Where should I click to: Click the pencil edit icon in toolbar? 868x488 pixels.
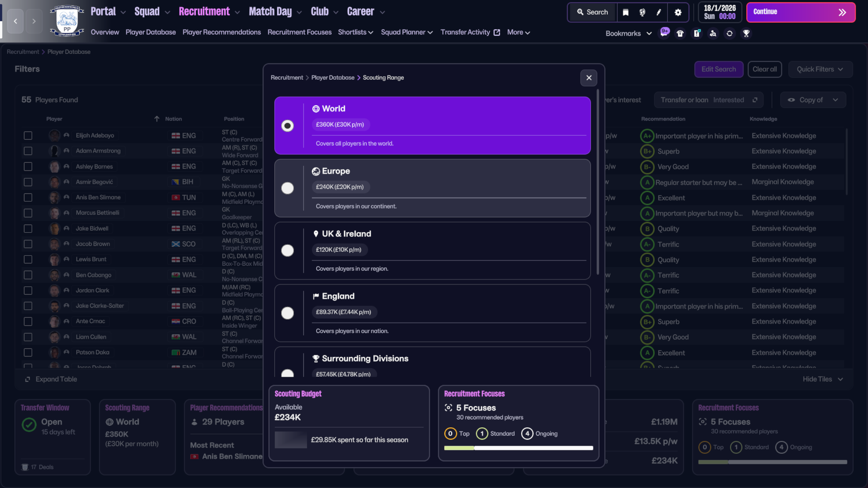tap(658, 12)
